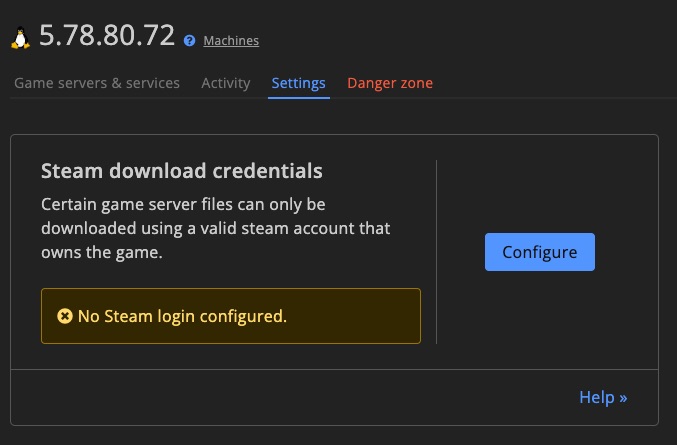Image resolution: width=677 pixels, height=445 pixels.
Task: Switch to Game servers & services tab
Action: [97, 83]
